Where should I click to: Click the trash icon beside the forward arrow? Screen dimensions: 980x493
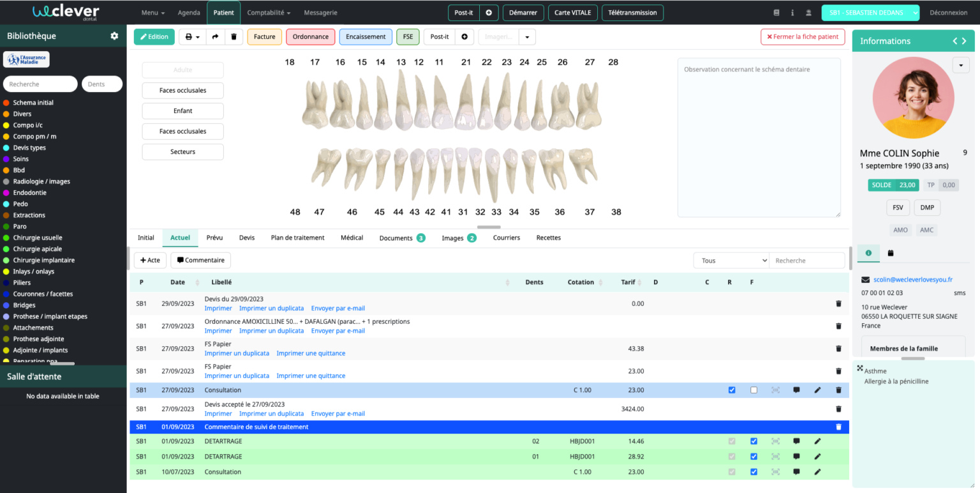234,36
